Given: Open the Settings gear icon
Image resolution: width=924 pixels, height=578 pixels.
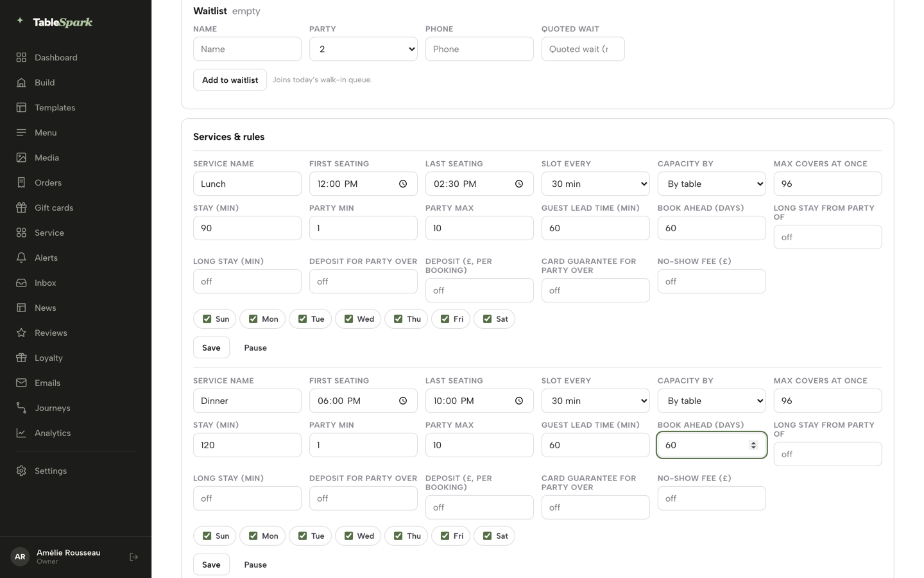Looking at the screenshot, I should pos(21,471).
